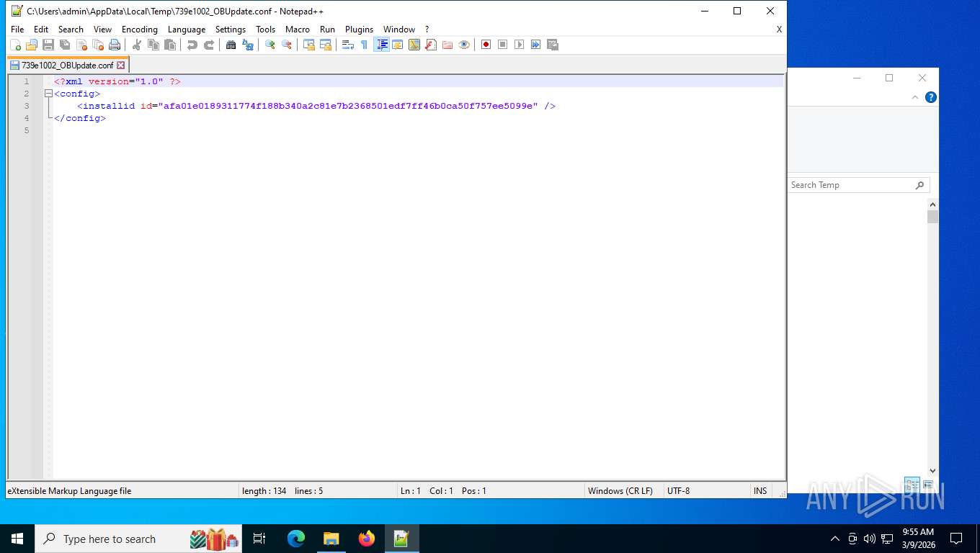Click the New file toolbar icon
Image resolution: width=980 pixels, height=553 pixels.
tap(15, 45)
